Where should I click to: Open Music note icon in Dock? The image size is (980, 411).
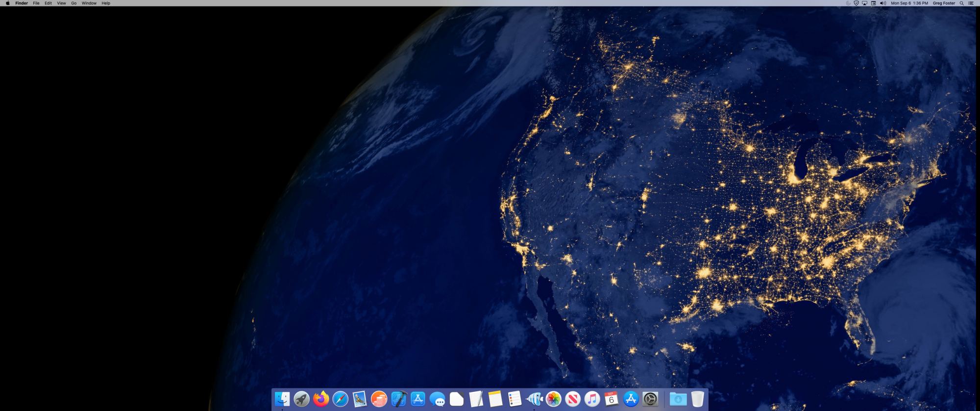[592, 399]
